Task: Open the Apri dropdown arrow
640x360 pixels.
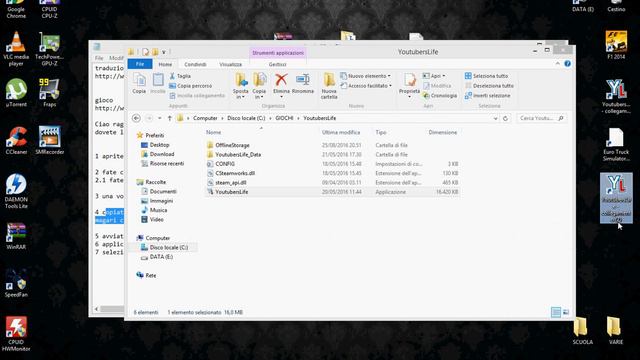Action: click(x=444, y=76)
